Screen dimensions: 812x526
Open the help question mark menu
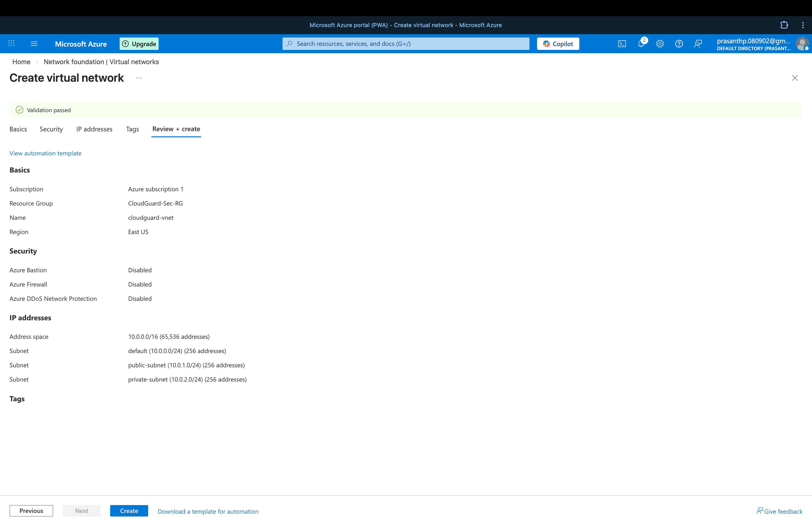679,44
